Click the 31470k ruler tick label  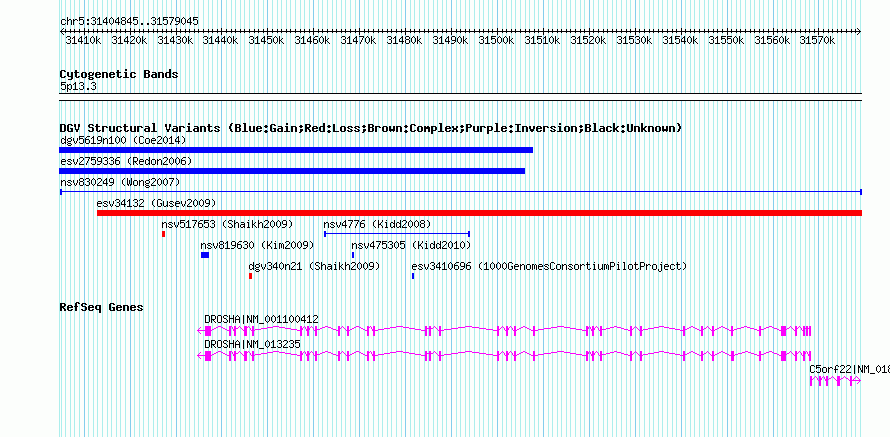point(359,40)
